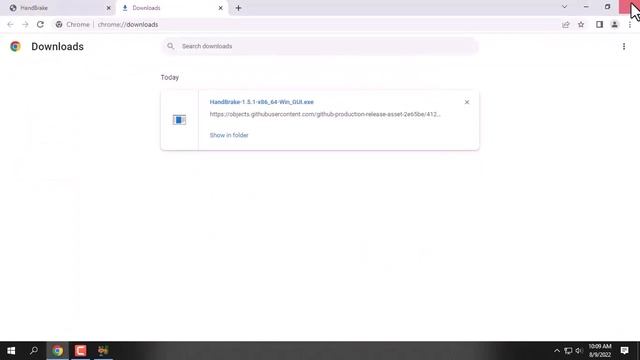This screenshot has height=360, width=640.
Task: Click the chrome://downloads address bar
Action: [x=306, y=24]
